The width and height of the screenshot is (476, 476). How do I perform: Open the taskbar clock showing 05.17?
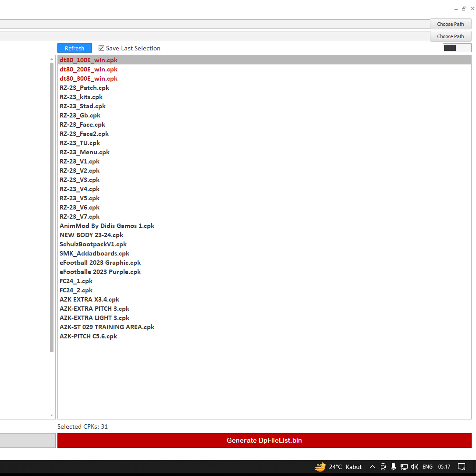pyautogui.click(x=444, y=467)
